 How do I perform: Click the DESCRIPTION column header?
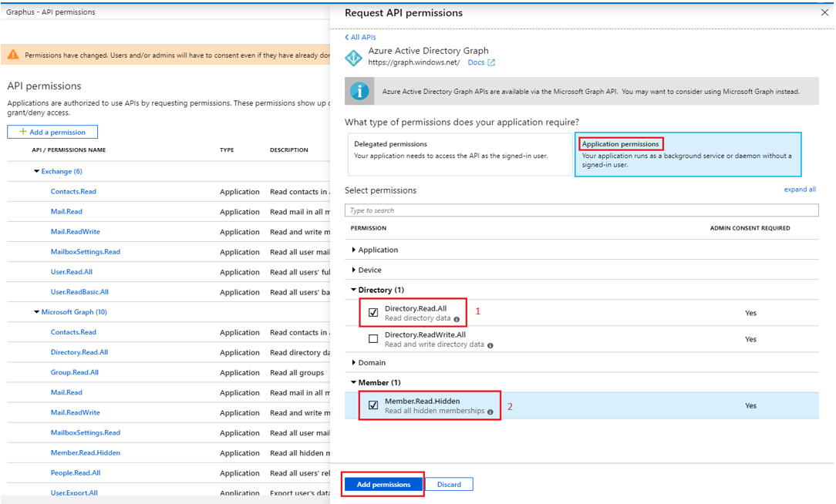point(289,150)
